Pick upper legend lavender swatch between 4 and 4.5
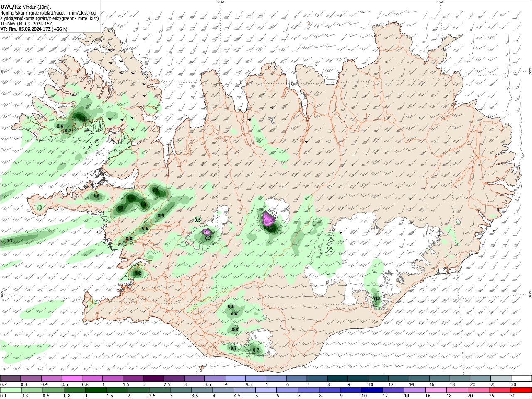The height and width of the screenshot is (399, 532). pyautogui.click(x=235, y=378)
